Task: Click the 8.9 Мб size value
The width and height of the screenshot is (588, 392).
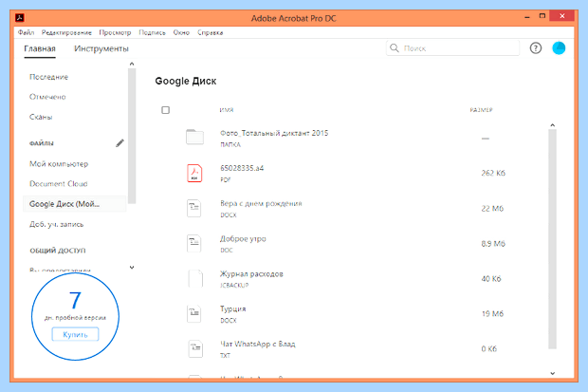Action: click(493, 244)
